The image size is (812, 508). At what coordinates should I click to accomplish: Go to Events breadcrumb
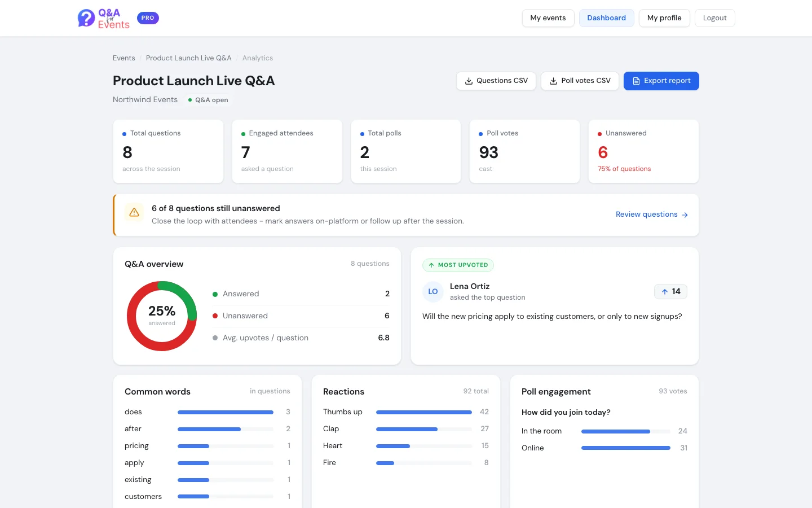pyautogui.click(x=123, y=58)
